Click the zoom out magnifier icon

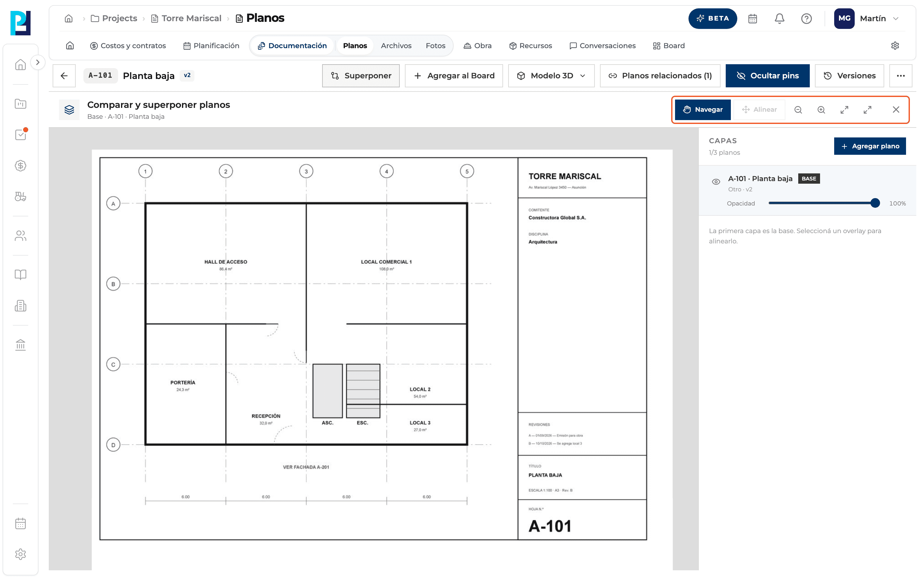tap(798, 110)
